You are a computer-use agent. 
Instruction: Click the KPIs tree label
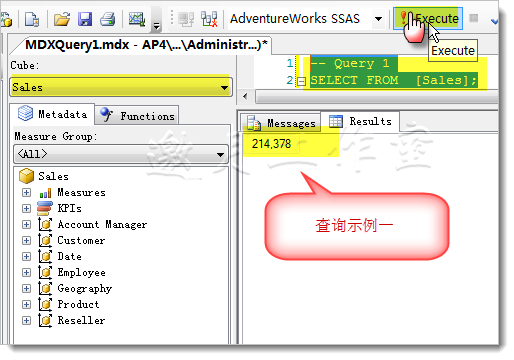click(x=69, y=208)
